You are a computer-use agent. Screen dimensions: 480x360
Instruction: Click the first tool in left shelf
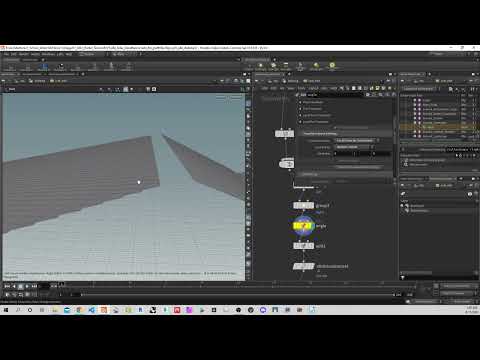click(x=10, y=67)
